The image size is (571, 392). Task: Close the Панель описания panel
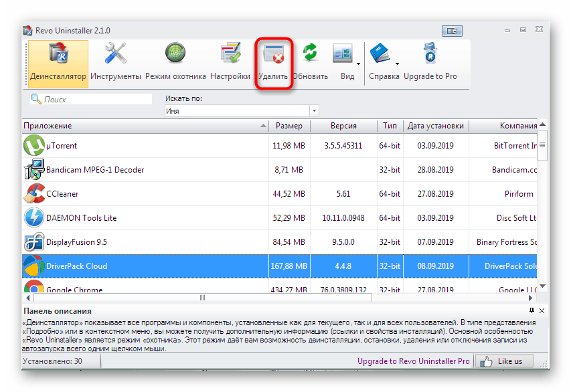pyautogui.click(x=542, y=310)
